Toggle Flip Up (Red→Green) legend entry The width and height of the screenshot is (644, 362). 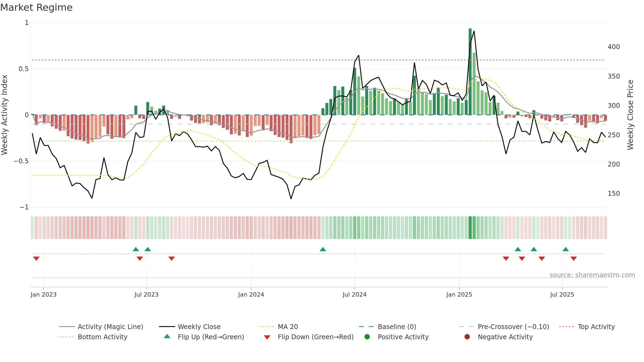click(x=204, y=337)
